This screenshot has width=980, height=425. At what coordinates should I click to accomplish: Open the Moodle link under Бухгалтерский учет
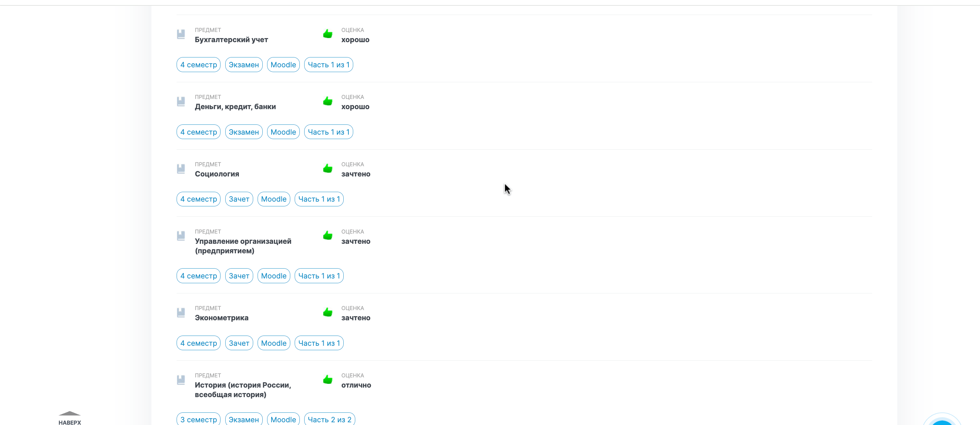[283, 65]
